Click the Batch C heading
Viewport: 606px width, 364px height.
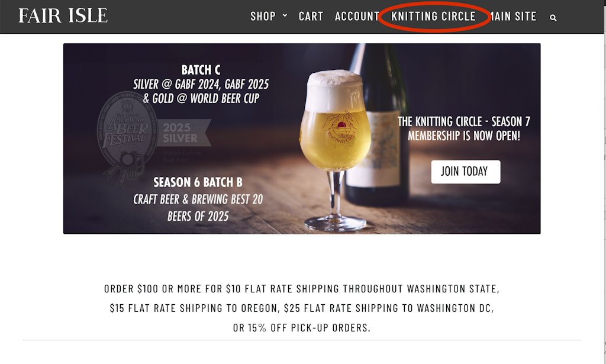[201, 70]
